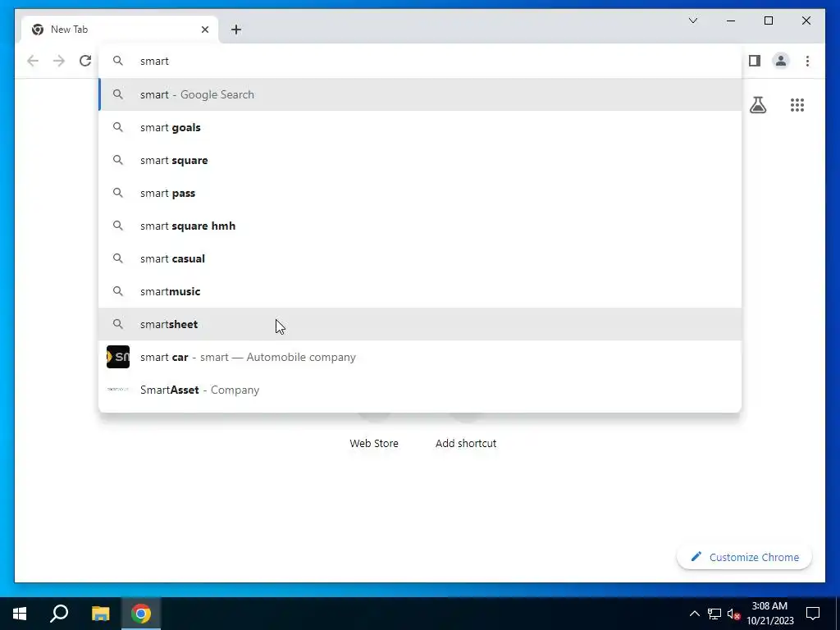Open the profile avatar icon

781,61
